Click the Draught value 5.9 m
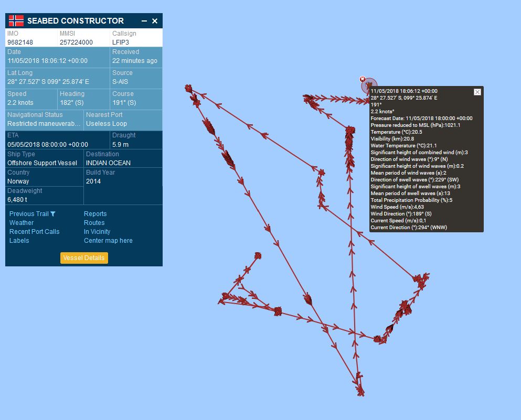This screenshot has height=420, width=521. click(120, 144)
